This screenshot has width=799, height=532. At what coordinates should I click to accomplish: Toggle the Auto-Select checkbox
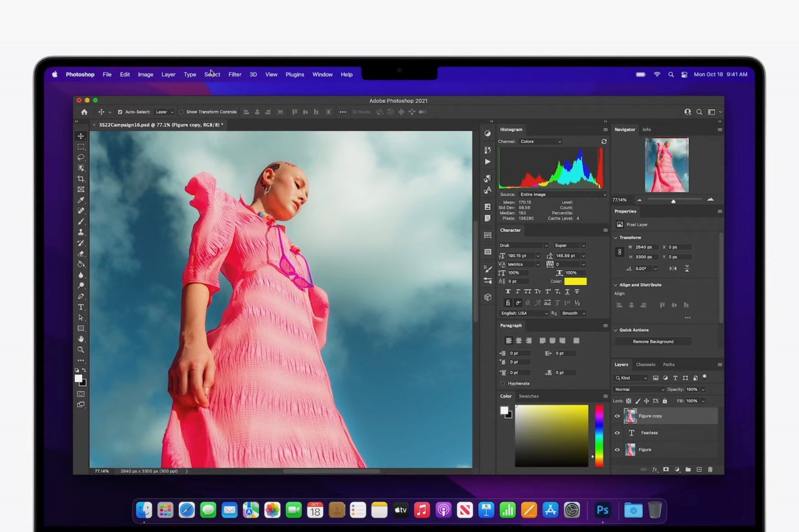tap(120, 112)
